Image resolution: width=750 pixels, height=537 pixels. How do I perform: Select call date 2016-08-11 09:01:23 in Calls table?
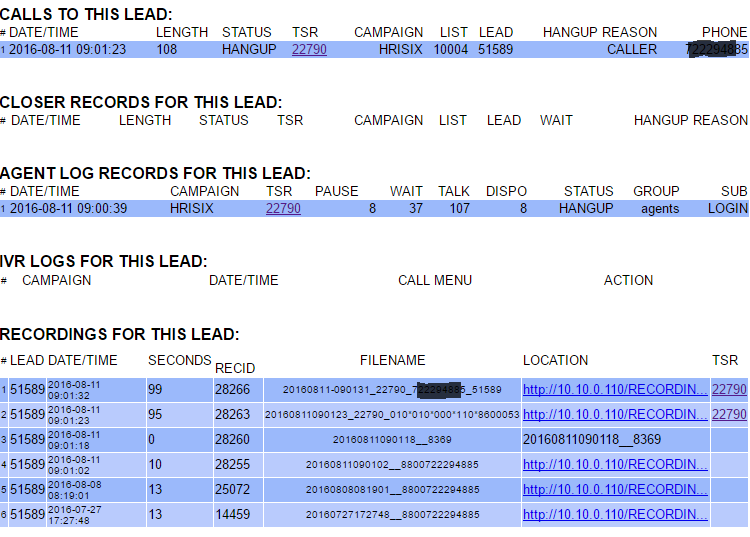[67, 49]
